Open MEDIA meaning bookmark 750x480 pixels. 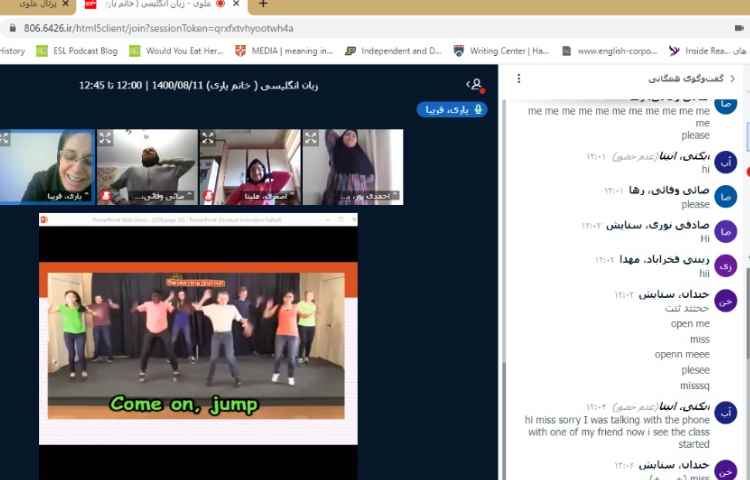(x=284, y=51)
